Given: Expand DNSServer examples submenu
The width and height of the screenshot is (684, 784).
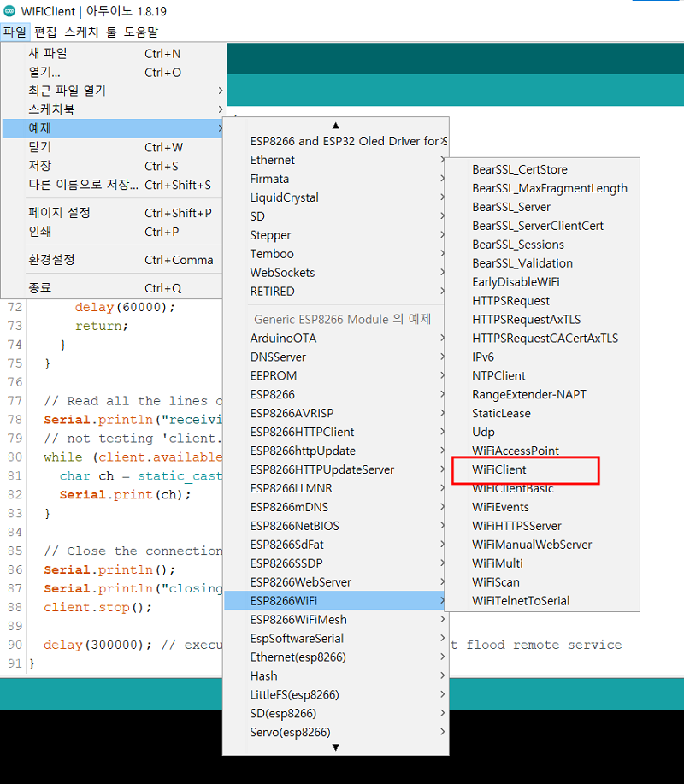Looking at the screenshot, I should pos(335,357).
